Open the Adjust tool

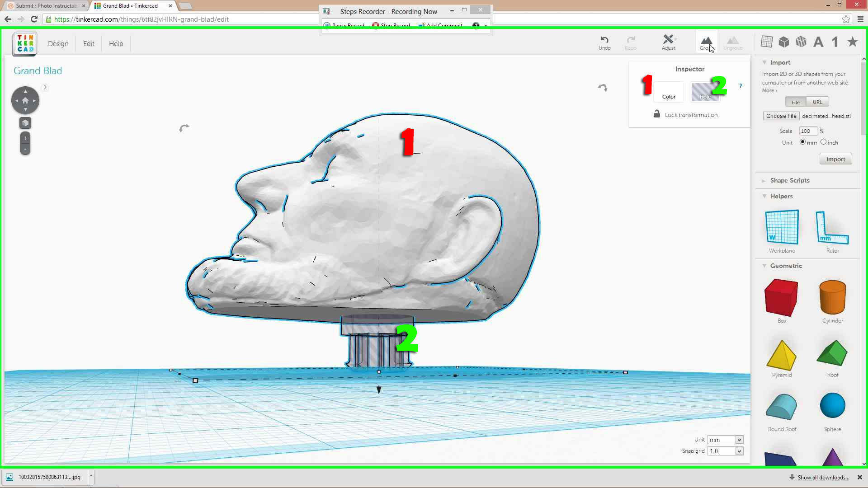coord(669,42)
